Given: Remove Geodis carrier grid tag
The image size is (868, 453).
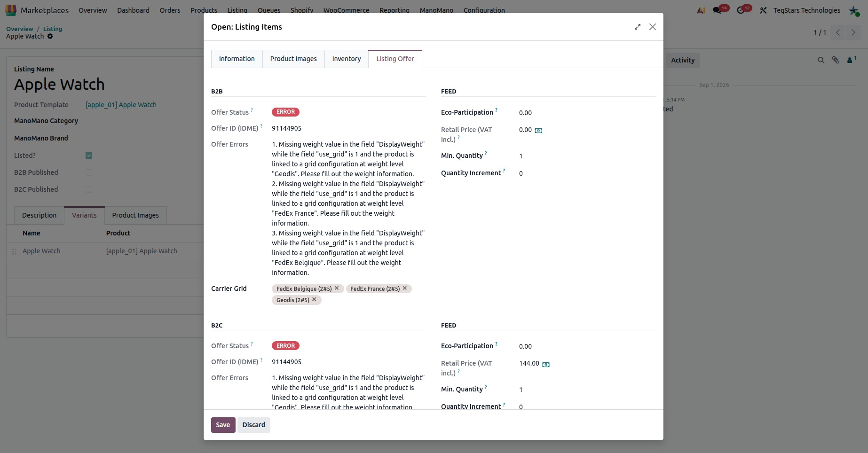Looking at the screenshot, I should pos(315,299).
